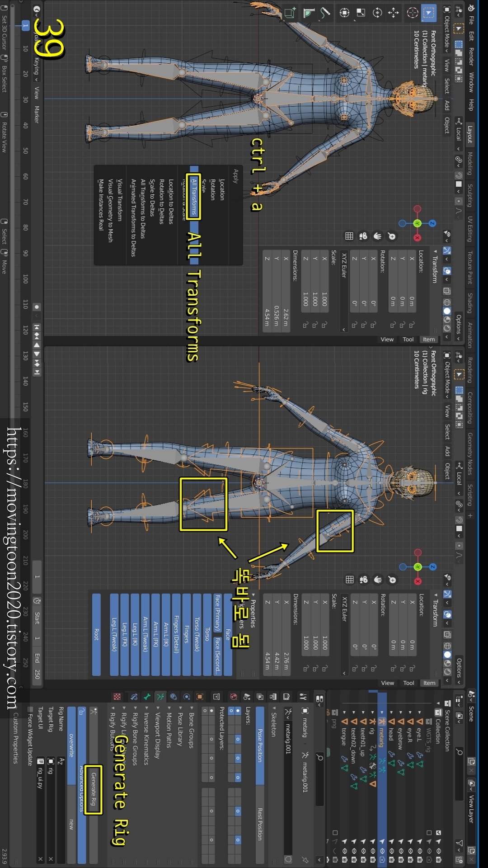
Task: Open the Texture properties tab
Action: [x=117, y=697]
